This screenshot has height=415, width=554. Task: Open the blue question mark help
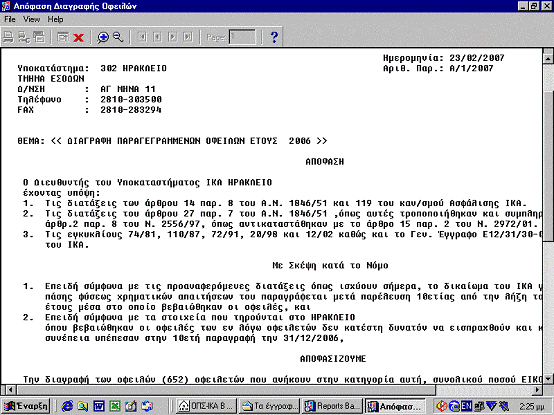point(274,37)
